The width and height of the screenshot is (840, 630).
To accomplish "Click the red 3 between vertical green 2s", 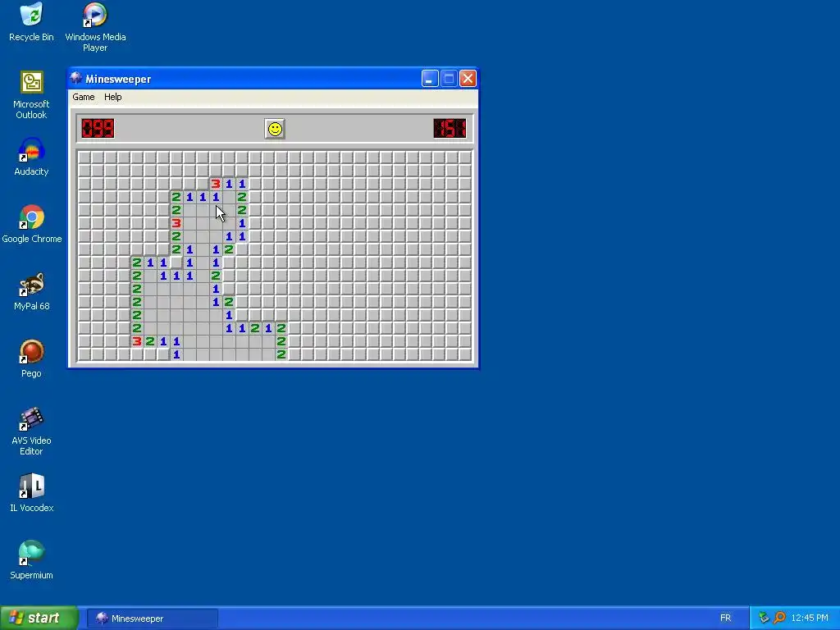I will pyautogui.click(x=176, y=223).
